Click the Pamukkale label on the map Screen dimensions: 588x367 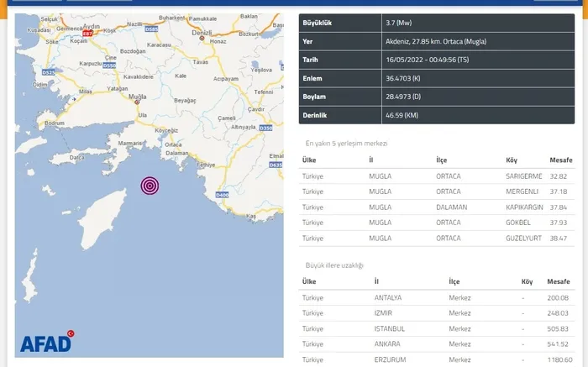pos(203,18)
